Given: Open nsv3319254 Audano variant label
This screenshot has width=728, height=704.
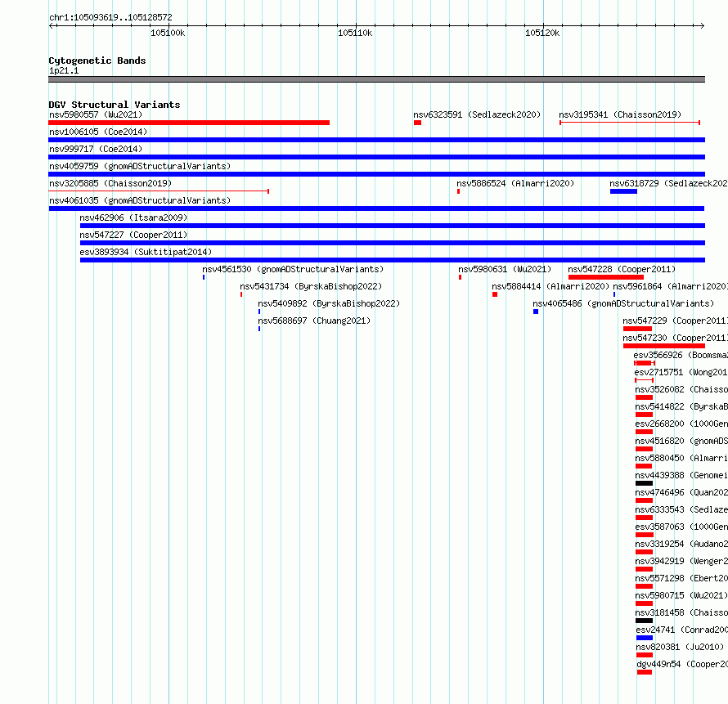Looking at the screenshot, I should (x=681, y=544).
